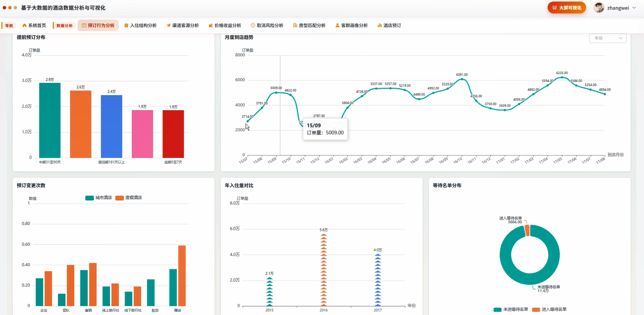
Task: Switch to the 预订行为分析 tab
Action: click(98, 25)
